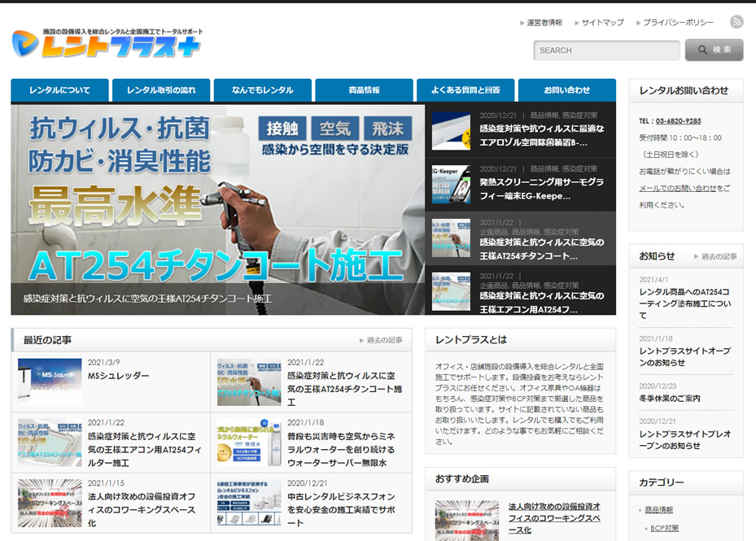Open the レンタルについて menu tab
The width and height of the screenshot is (756, 541).
60,90
